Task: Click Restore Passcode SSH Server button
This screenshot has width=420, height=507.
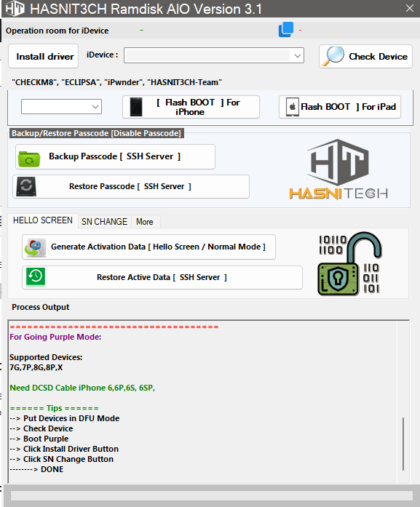Action: pos(131,186)
